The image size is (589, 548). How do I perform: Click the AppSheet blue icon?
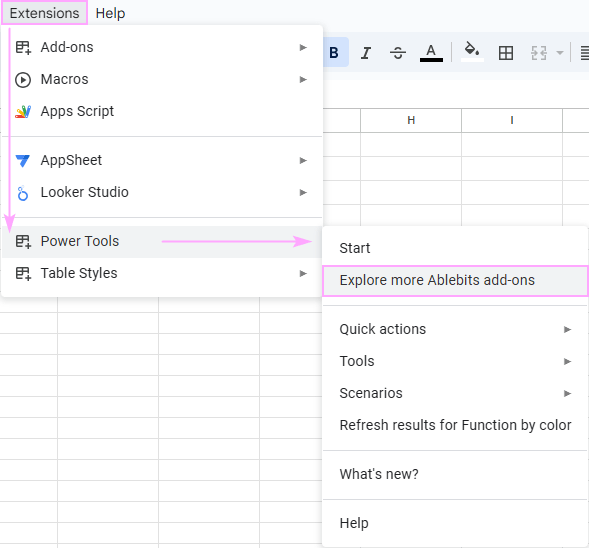[23, 161]
